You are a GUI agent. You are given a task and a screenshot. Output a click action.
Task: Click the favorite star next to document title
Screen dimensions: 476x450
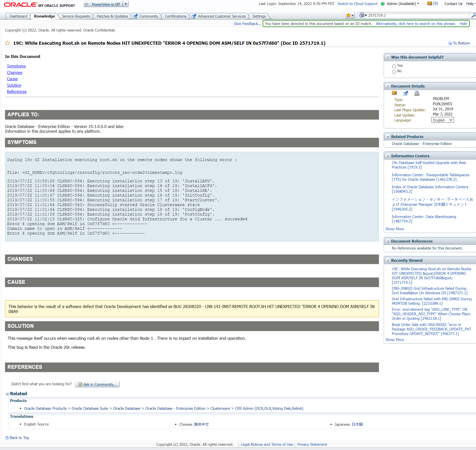pos(8,43)
